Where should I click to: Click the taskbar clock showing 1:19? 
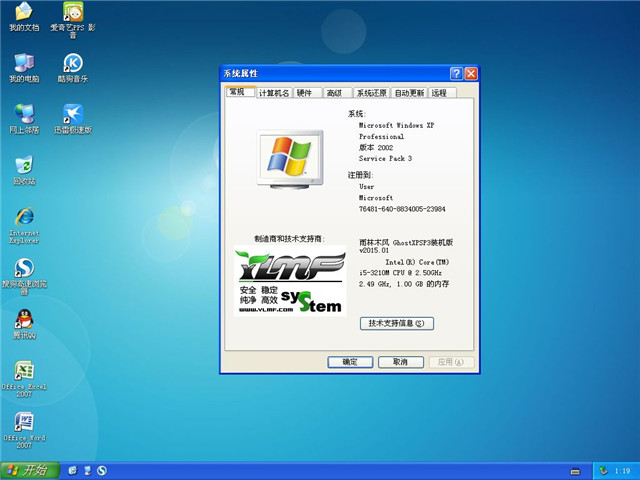click(622, 471)
